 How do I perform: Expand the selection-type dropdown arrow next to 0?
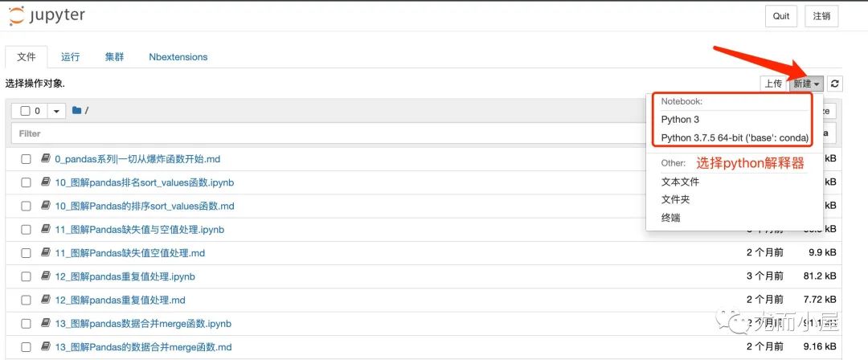click(x=56, y=111)
